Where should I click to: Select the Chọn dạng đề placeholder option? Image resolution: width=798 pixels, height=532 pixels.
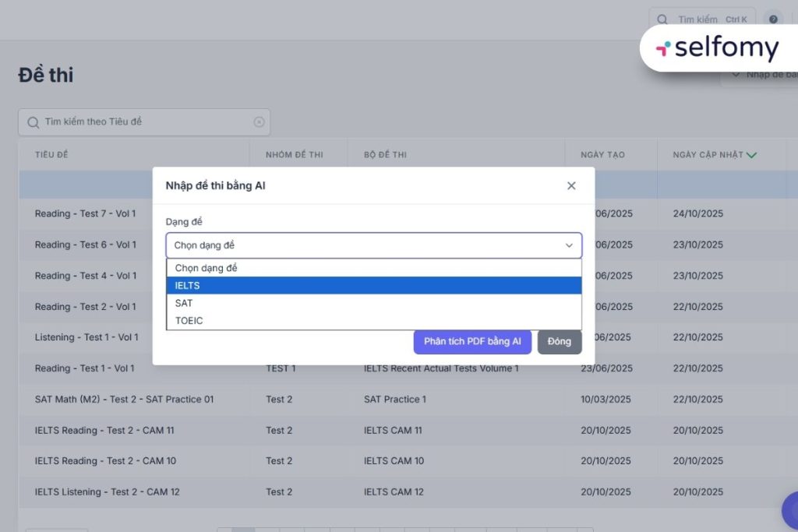pyautogui.click(x=373, y=268)
